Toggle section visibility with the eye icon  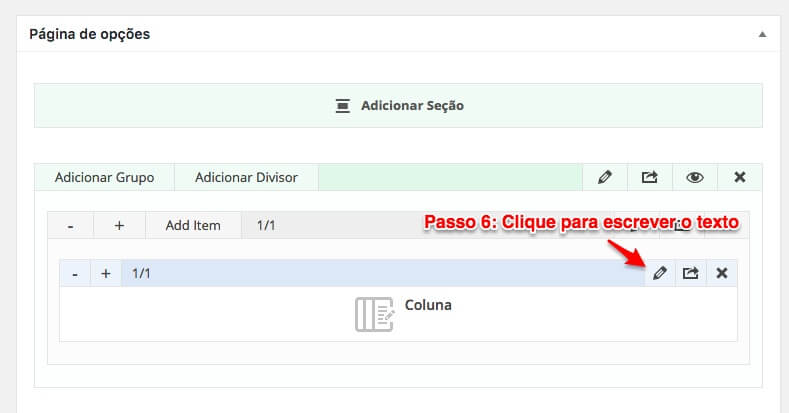point(695,177)
